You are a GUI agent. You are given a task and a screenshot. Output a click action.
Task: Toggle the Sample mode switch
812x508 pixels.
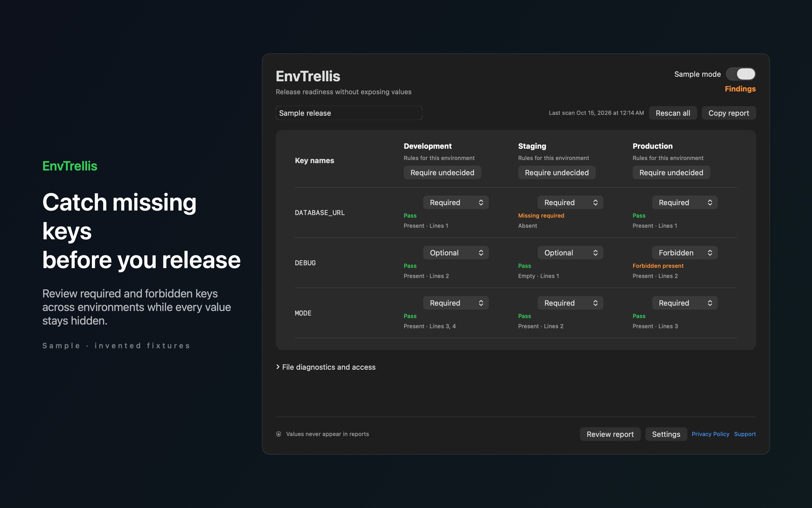coord(741,74)
